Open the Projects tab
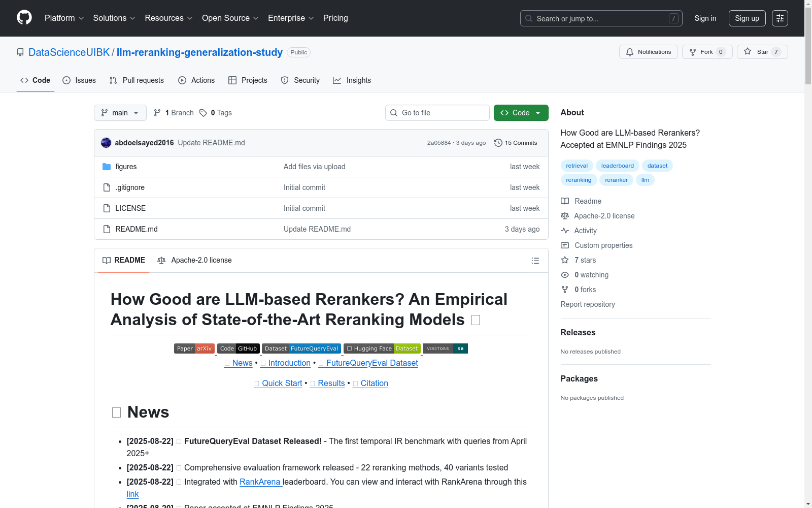Screen dimensions: 812x508 [x=248, y=80]
